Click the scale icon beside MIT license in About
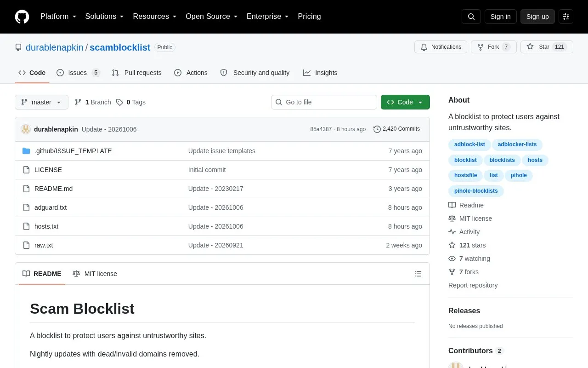The height and width of the screenshot is (368, 588). tap(452, 218)
